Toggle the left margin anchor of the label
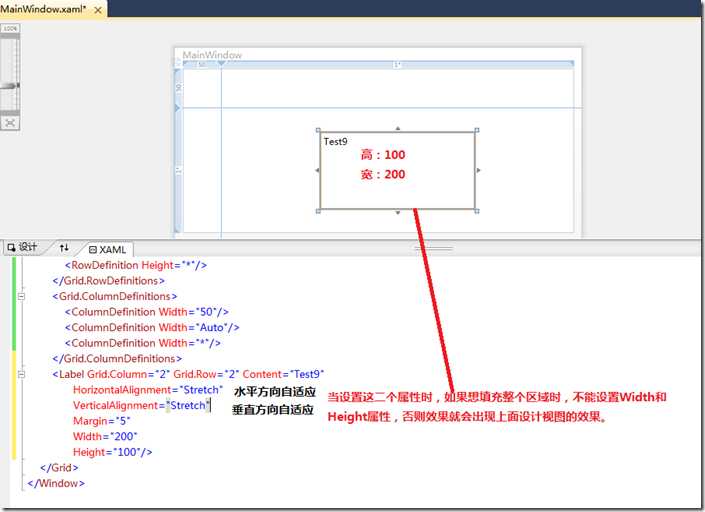The image size is (705, 512). coord(317,170)
